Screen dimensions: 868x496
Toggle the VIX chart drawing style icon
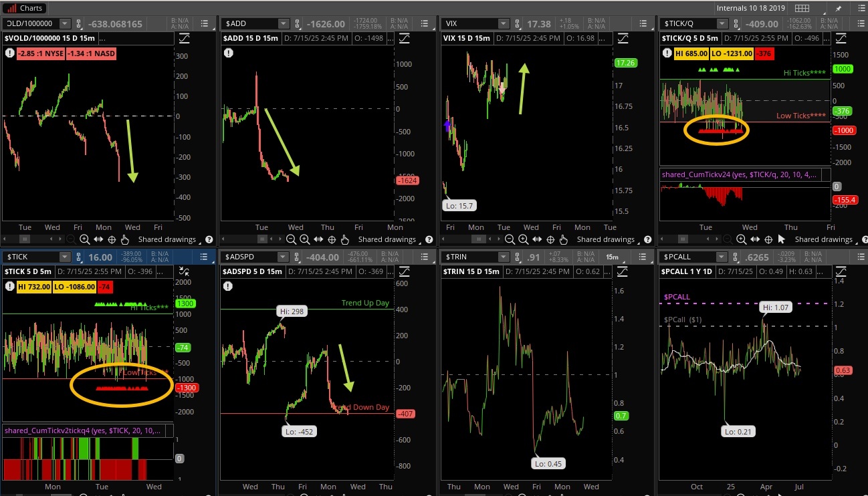click(622, 39)
